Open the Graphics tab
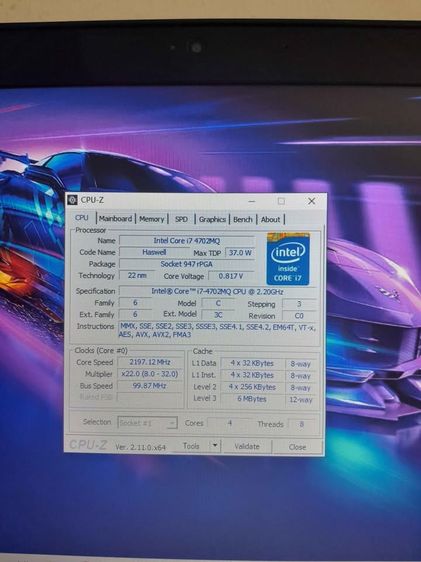Screen dimensions: 421x562 pyautogui.click(x=212, y=219)
